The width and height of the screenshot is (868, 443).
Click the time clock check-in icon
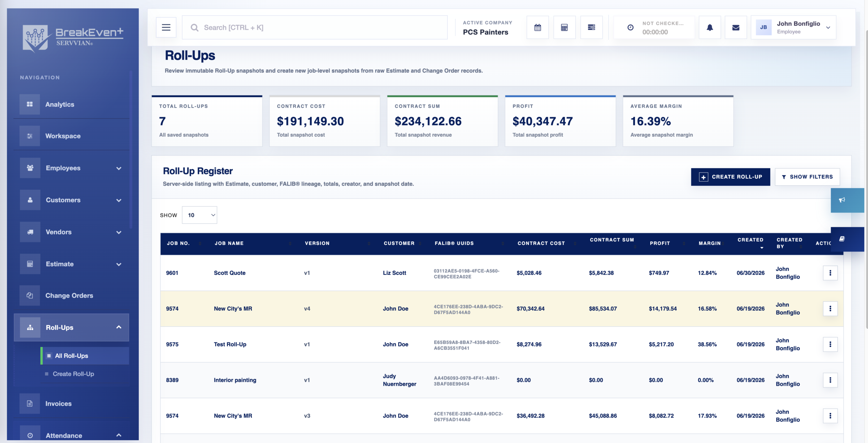click(x=630, y=27)
